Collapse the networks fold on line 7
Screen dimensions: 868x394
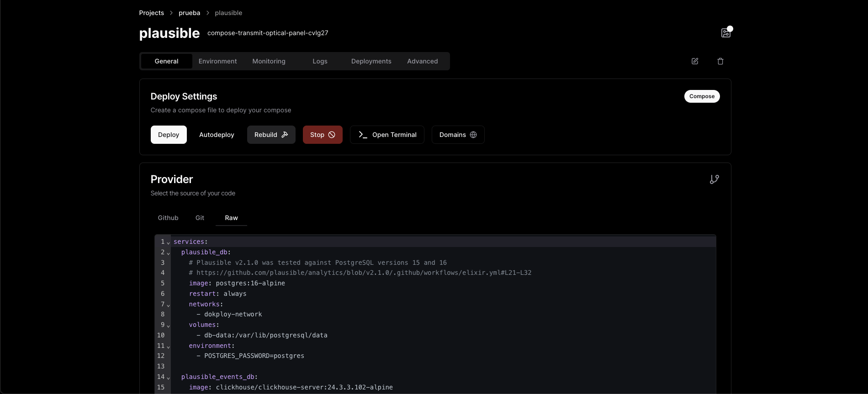[x=168, y=305]
